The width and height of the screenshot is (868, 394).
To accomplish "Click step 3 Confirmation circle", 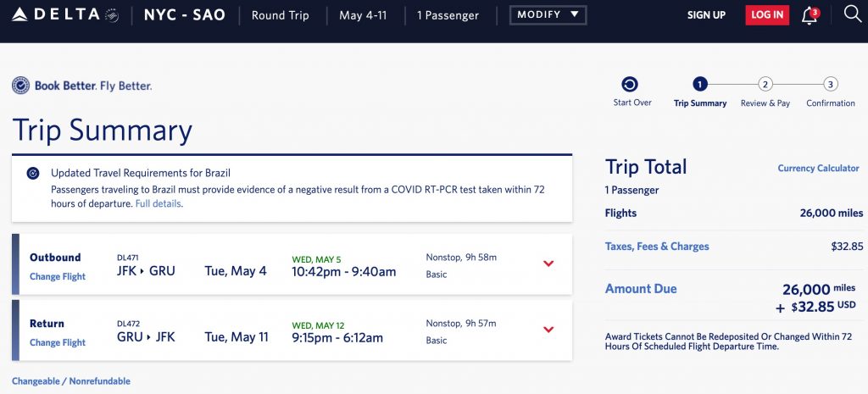I will click(x=831, y=85).
